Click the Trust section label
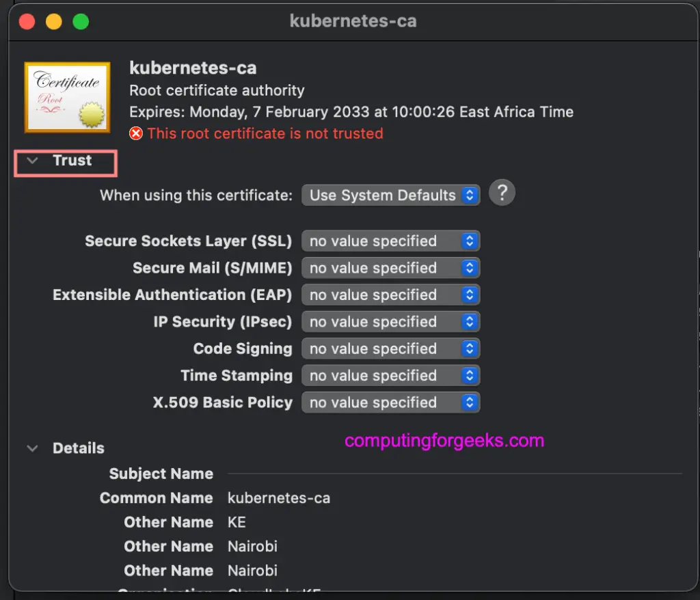Screen dimensions: 700x600 (x=72, y=161)
